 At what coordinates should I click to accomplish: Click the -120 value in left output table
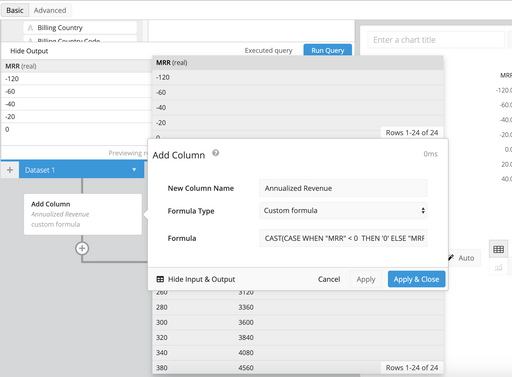12,79
